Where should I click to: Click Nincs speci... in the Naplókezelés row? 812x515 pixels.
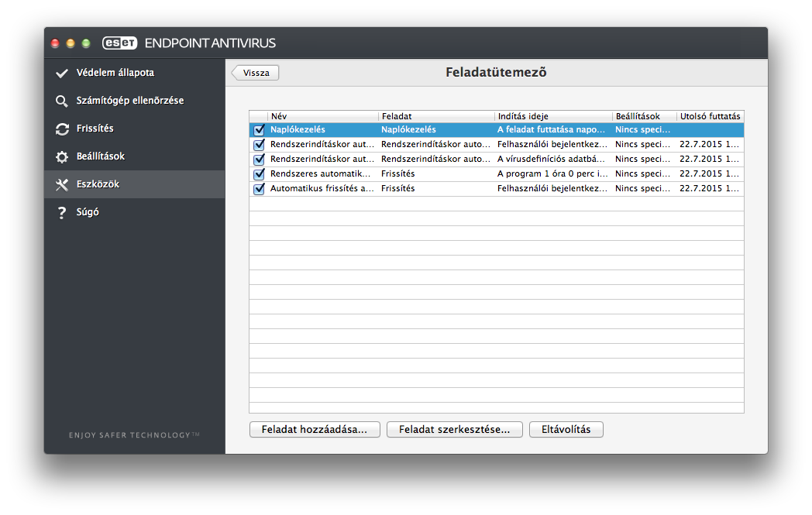click(x=642, y=129)
